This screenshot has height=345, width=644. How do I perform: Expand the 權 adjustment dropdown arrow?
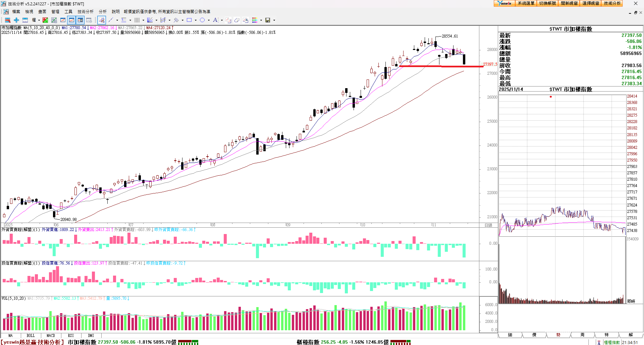pyautogui.click(x=39, y=20)
